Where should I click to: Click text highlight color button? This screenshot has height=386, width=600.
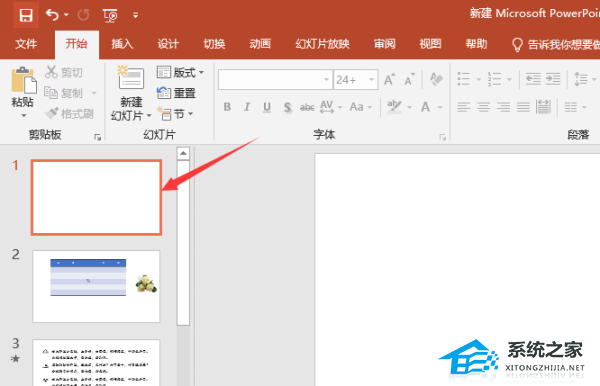395,107
